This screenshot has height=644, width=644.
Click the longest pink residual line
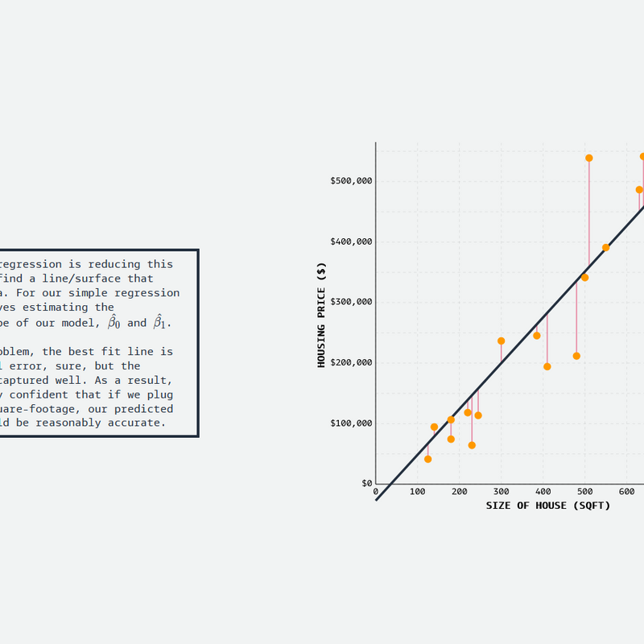click(588, 213)
